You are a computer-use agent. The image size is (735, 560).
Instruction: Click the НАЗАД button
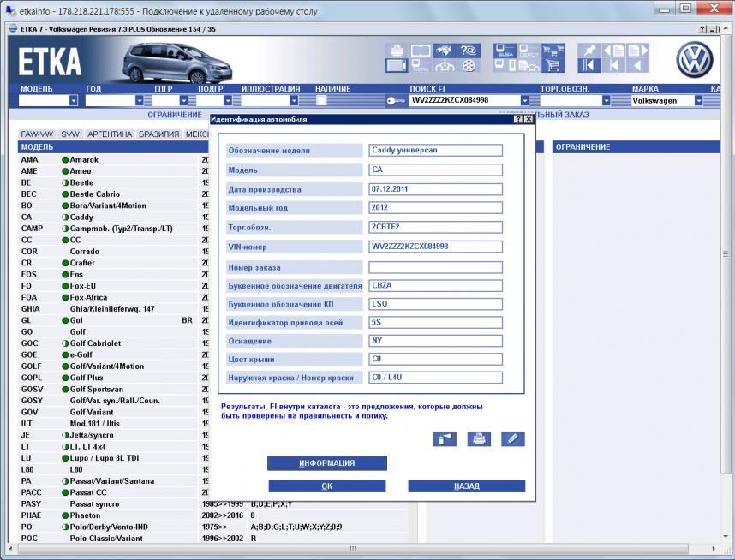[466, 486]
